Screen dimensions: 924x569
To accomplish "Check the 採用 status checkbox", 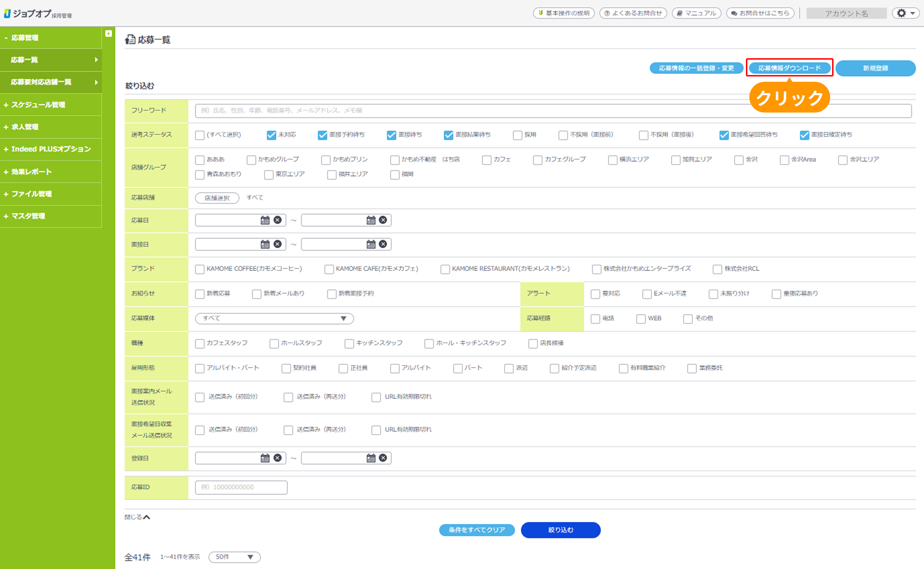I will (518, 135).
